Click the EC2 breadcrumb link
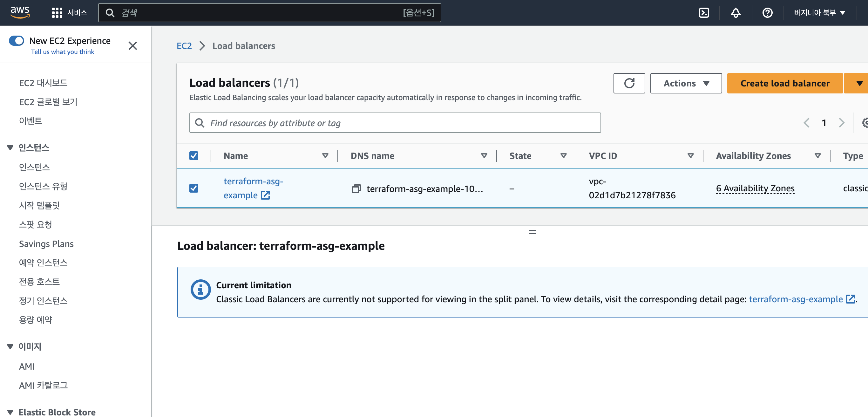Viewport: 868px width, 417px height. pos(184,46)
